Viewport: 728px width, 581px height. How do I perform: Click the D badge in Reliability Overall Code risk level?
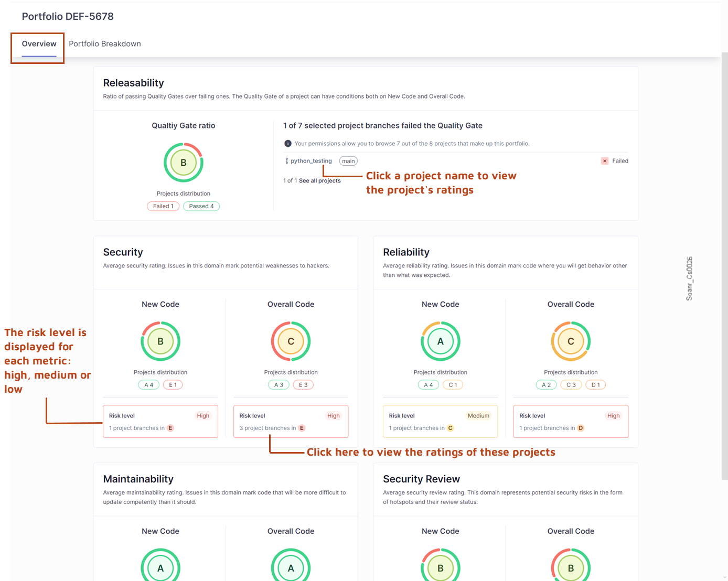pyautogui.click(x=580, y=428)
